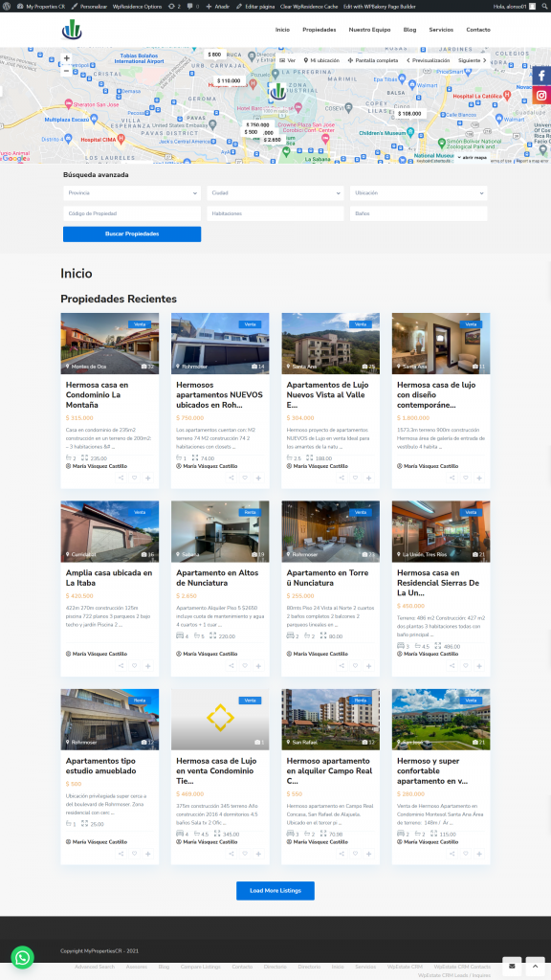Open Personalizar in the admin bar
Viewport: 551px width, 980px height.
pos(89,6)
